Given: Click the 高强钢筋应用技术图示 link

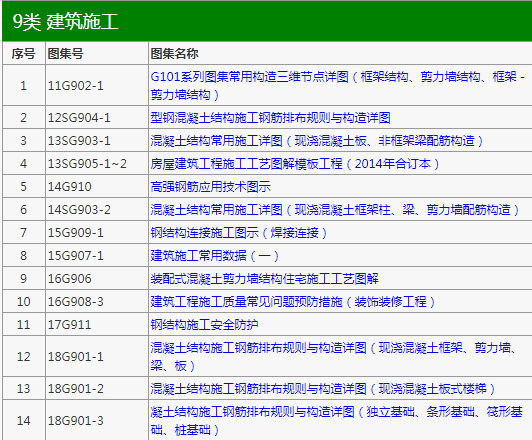Looking at the screenshot, I should (210, 187).
